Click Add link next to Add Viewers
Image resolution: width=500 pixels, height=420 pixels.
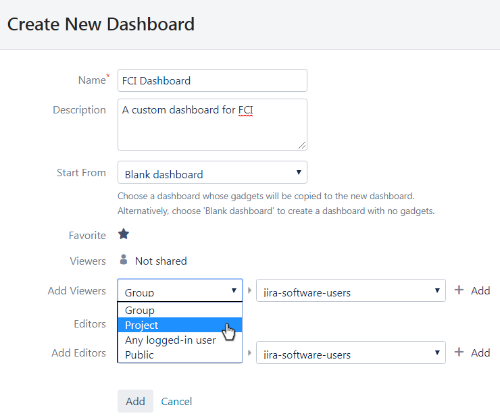tap(480, 291)
